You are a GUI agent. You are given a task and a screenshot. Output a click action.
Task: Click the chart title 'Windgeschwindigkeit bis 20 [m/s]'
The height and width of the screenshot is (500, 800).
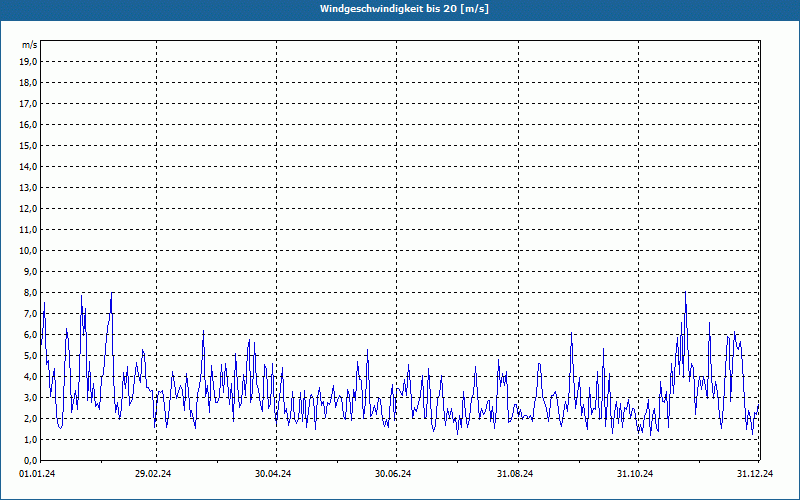[404, 9]
